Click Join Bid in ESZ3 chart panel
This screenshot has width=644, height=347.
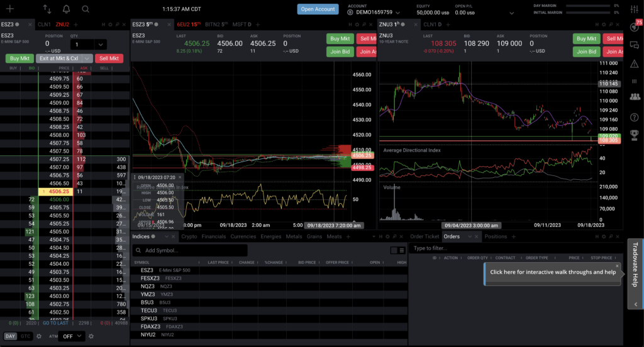click(340, 52)
